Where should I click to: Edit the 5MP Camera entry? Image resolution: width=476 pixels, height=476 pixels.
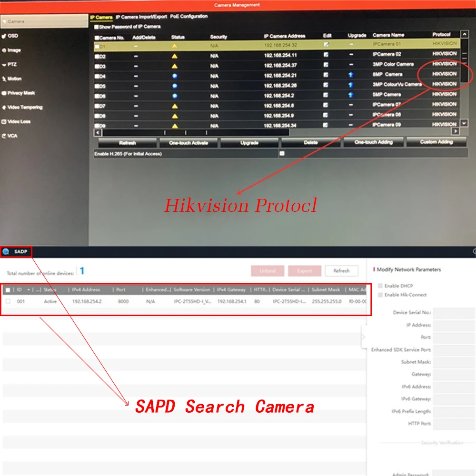tap(326, 95)
